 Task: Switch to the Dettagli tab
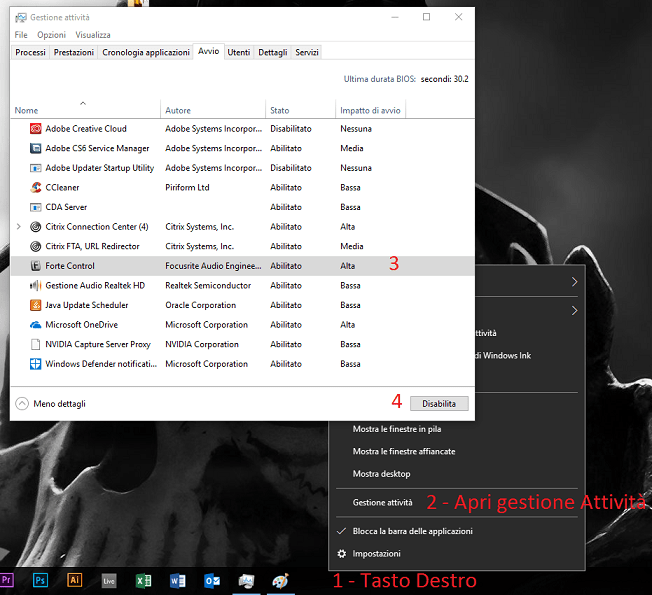tap(273, 52)
